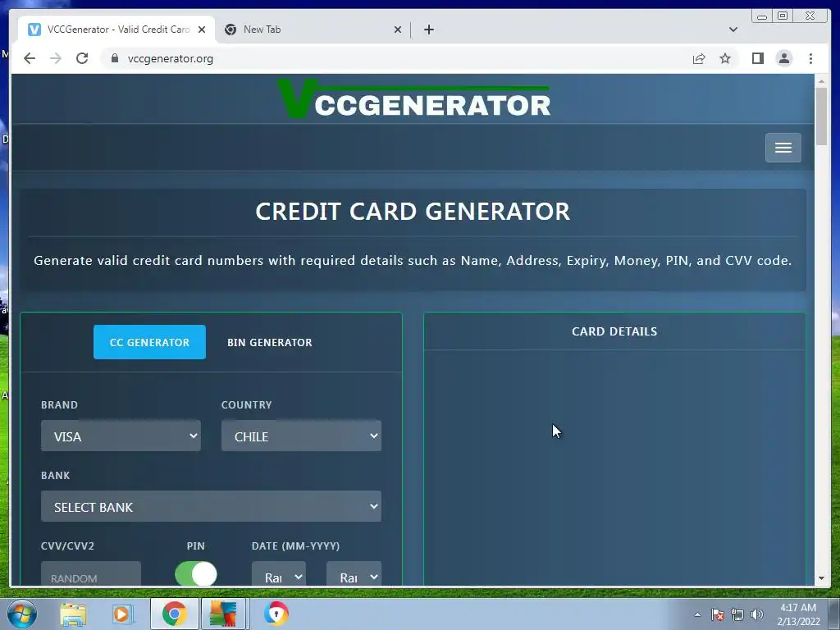840x630 pixels.
Task: Open the Windows Start menu
Action: 21,614
